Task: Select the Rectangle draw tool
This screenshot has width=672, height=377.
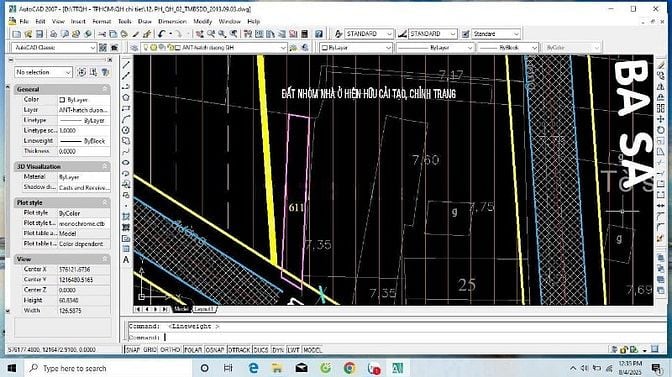Action: click(126, 108)
